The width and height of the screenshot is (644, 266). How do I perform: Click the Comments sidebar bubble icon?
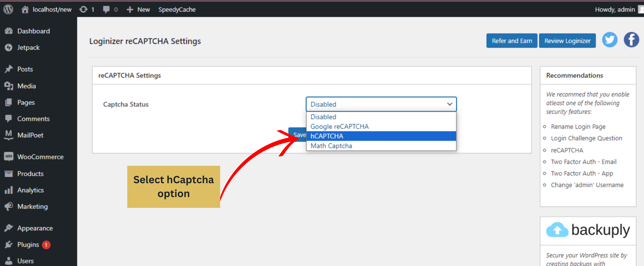coord(8,119)
